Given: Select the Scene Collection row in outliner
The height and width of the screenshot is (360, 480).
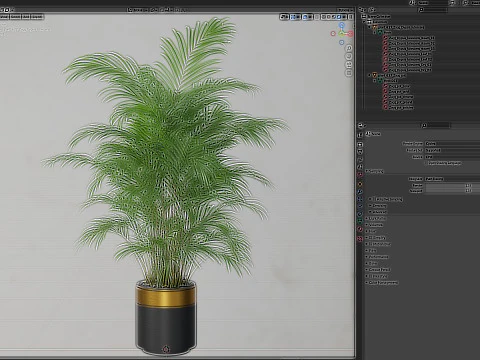Looking at the screenshot, I should click(x=377, y=16).
